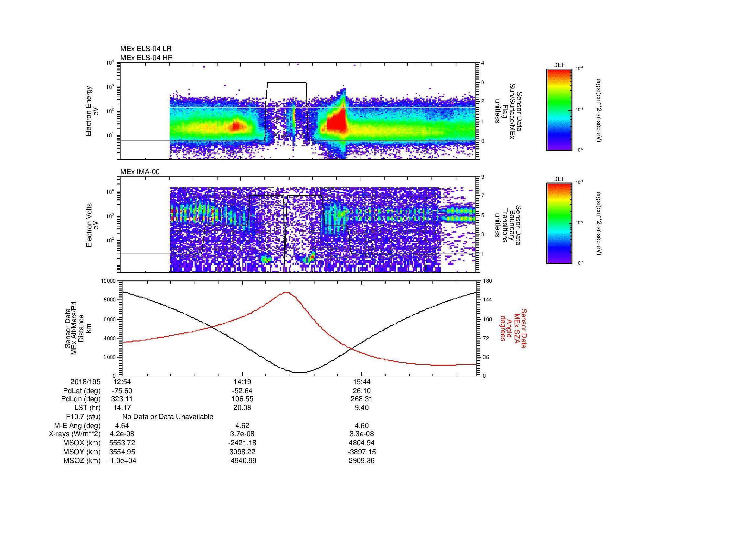Click the PdLon value 268.31
The height and width of the screenshot is (534, 756).
[362, 399]
